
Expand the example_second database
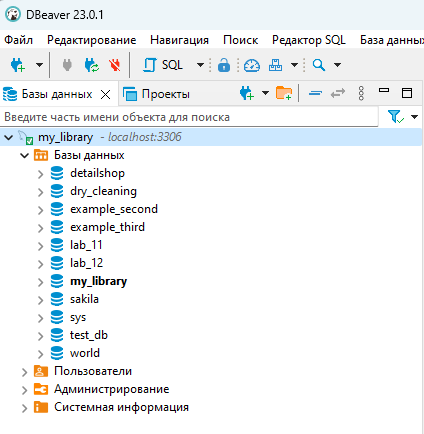click(40, 210)
